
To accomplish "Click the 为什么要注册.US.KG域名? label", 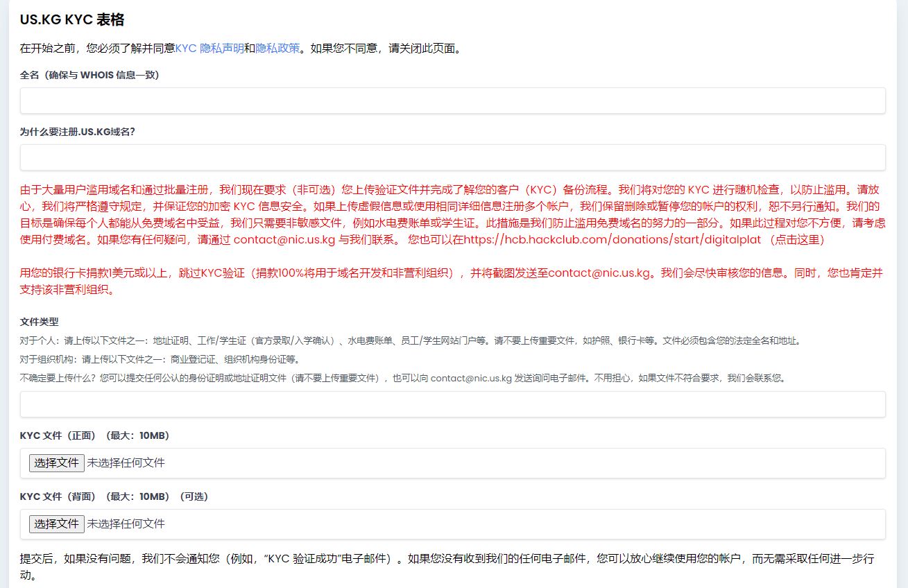I will click(78, 132).
